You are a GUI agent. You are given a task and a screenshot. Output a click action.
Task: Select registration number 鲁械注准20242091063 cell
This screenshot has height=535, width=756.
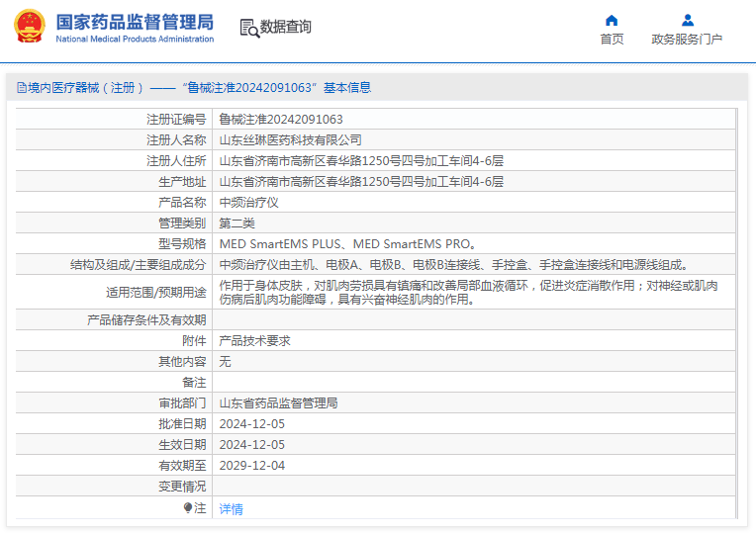pos(281,119)
